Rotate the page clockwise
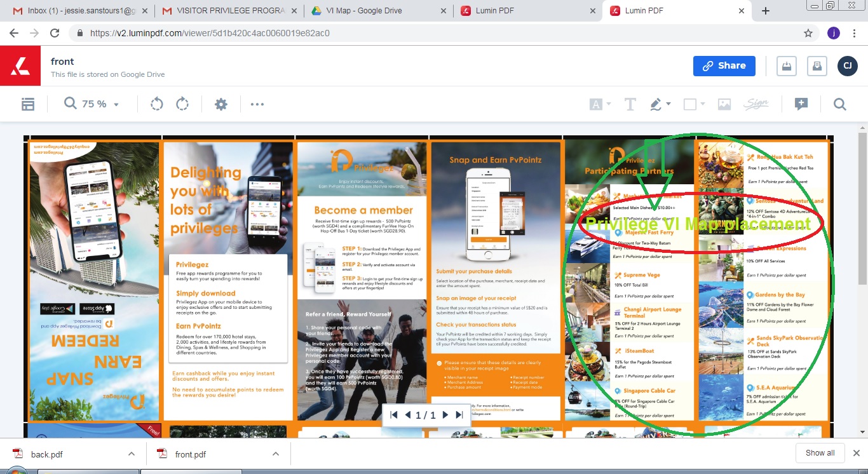868x474 pixels. pos(182,104)
